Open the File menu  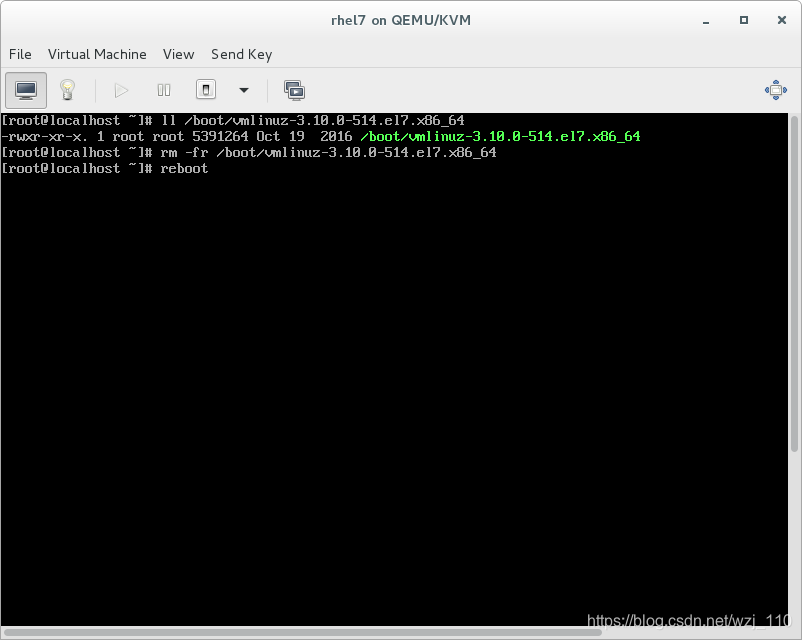(20, 54)
